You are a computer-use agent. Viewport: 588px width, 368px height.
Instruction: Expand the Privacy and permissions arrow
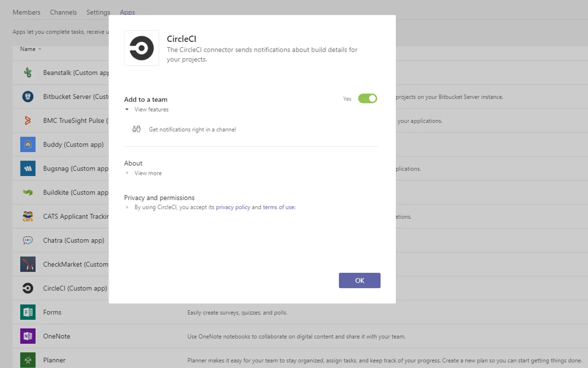pyautogui.click(x=127, y=207)
